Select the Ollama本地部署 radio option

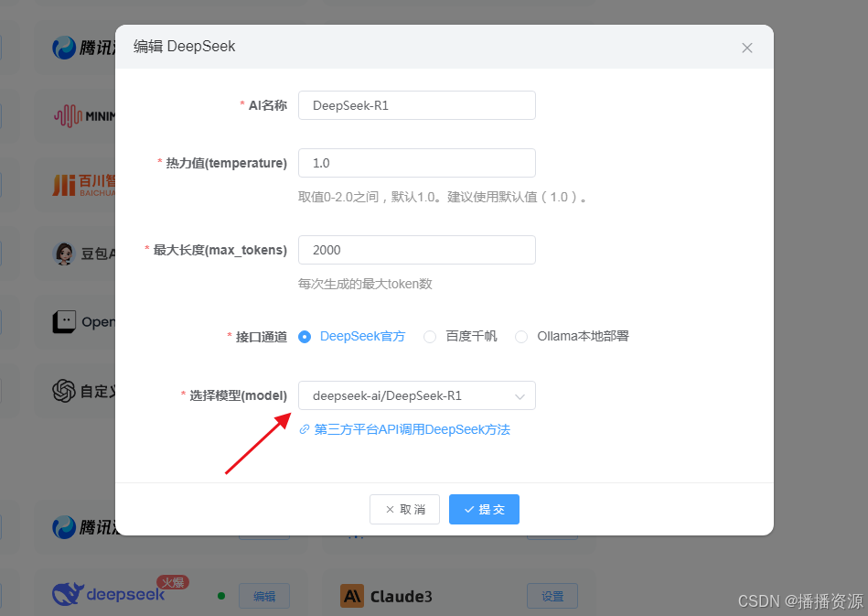[572, 336]
